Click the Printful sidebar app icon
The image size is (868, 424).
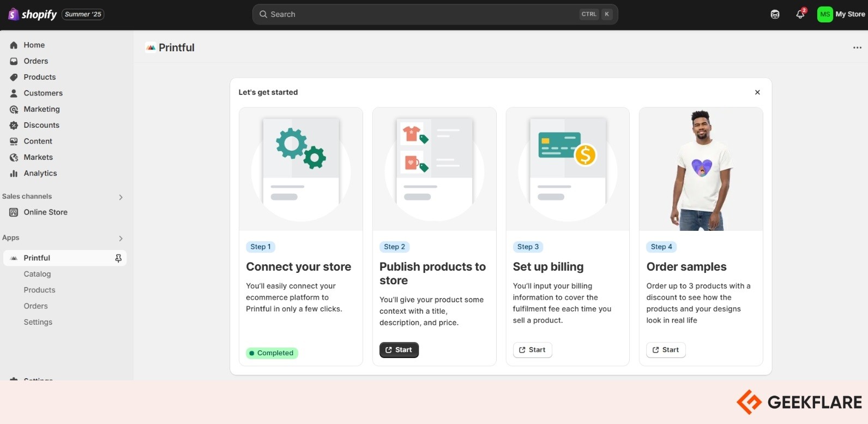point(14,258)
